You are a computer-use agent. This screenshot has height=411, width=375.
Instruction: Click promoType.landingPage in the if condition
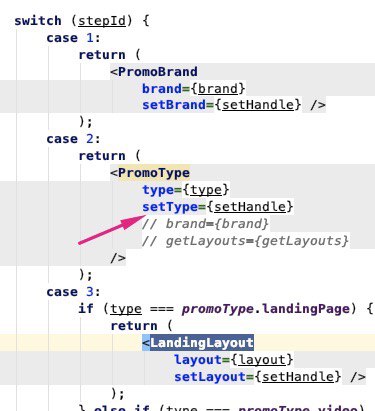click(266, 309)
